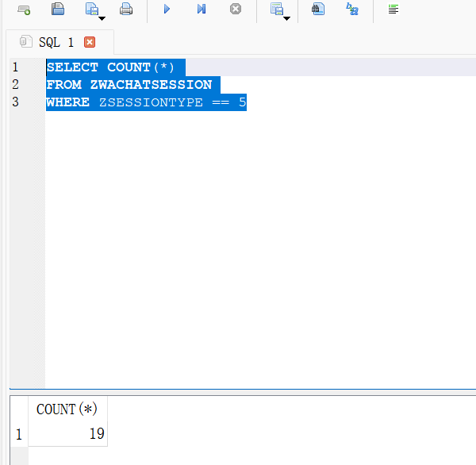Close the SQL 1 tab
This screenshot has height=465, width=476.
point(90,42)
